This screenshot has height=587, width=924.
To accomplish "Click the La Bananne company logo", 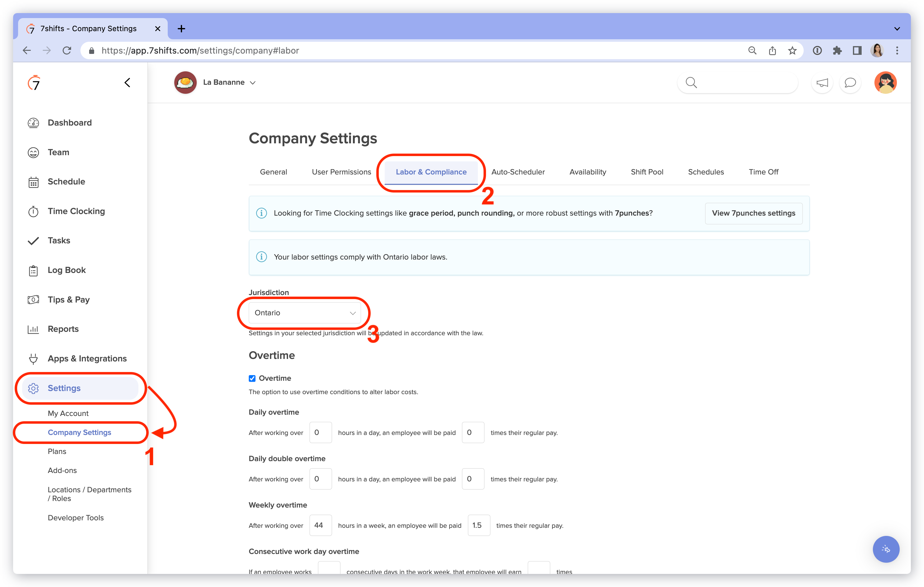I will (185, 83).
